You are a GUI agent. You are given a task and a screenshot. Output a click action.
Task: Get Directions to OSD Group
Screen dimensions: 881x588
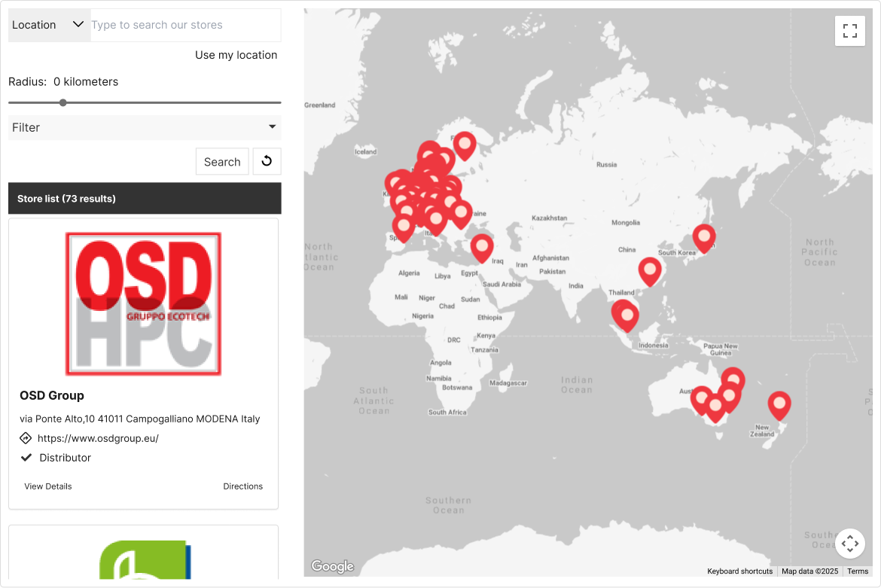(242, 486)
